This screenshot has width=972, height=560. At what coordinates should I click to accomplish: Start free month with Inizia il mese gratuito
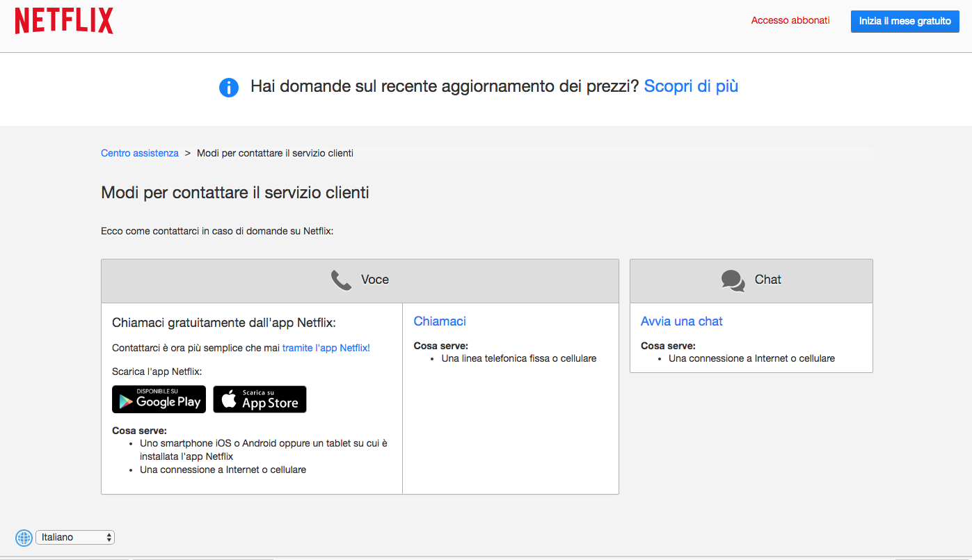click(x=905, y=22)
